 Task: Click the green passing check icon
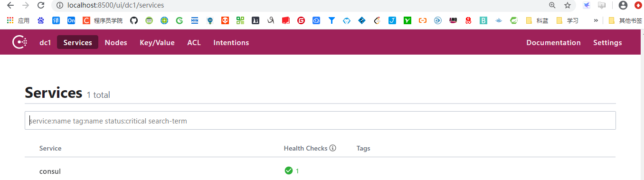(288, 171)
